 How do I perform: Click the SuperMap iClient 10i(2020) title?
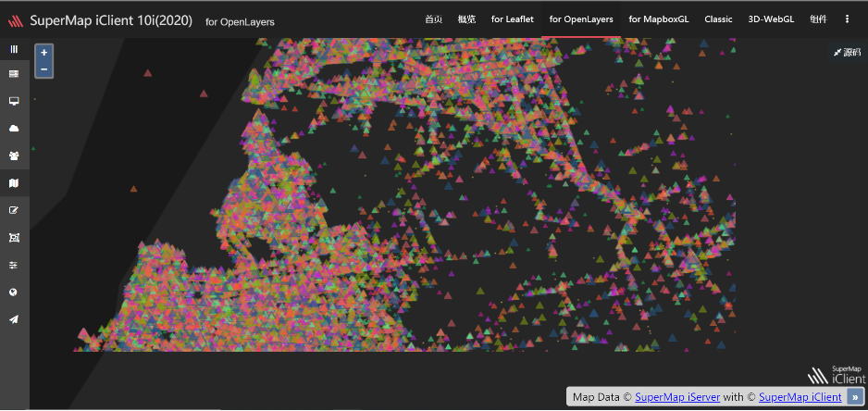(x=111, y=21)
